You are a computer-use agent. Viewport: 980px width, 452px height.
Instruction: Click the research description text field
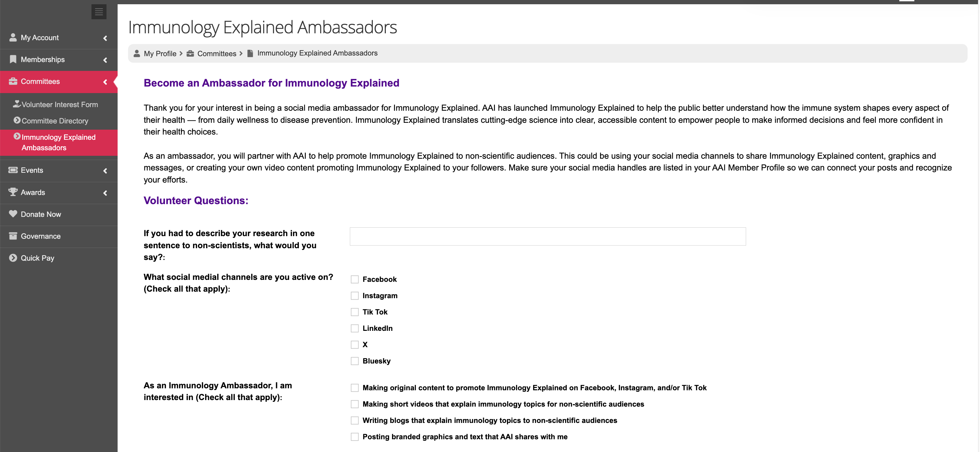(547, 237)
